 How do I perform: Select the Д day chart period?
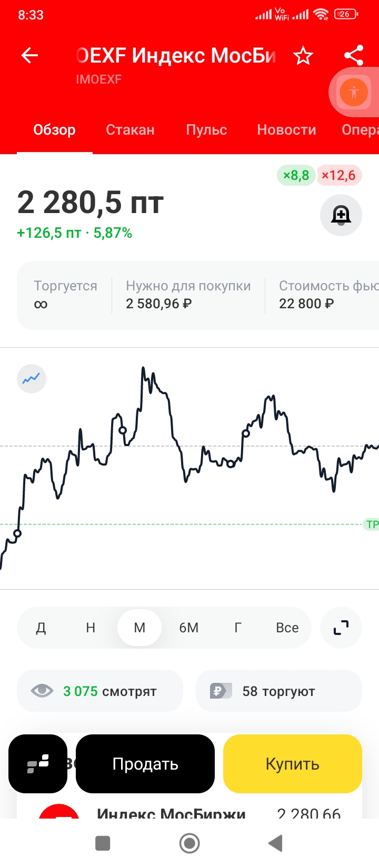pos(41,628)
